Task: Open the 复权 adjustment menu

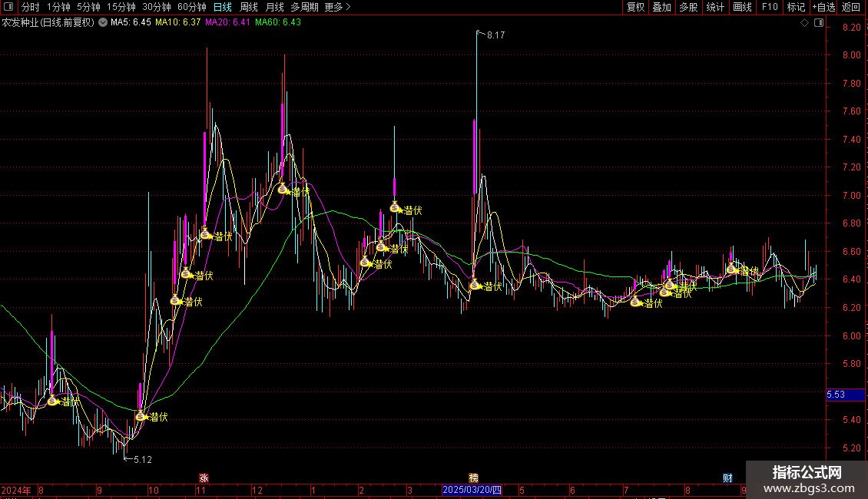Action: click(x=635, y=7)
